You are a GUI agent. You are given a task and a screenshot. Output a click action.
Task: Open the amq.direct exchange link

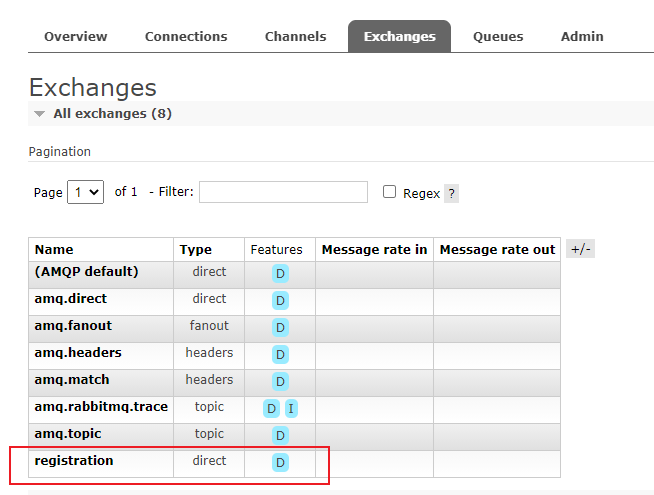coord(70,299)
